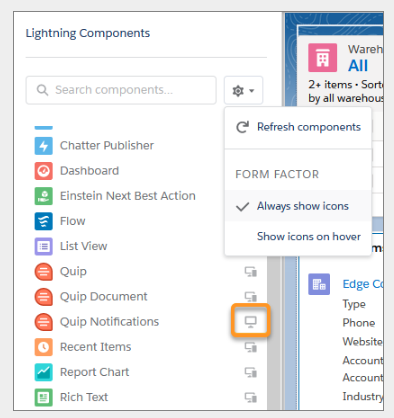Click the Industry field label

(x=363, y=396)
